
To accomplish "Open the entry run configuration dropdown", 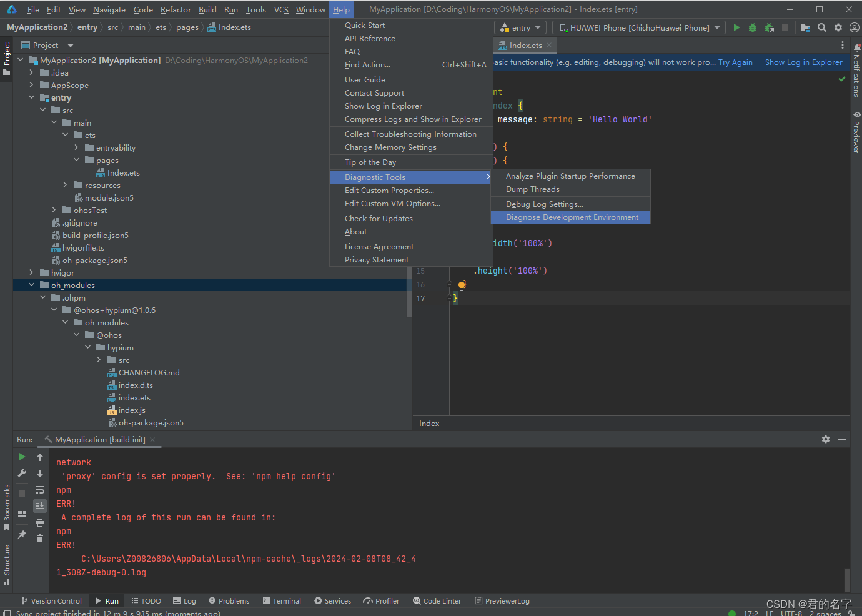I will coord(521,27).
